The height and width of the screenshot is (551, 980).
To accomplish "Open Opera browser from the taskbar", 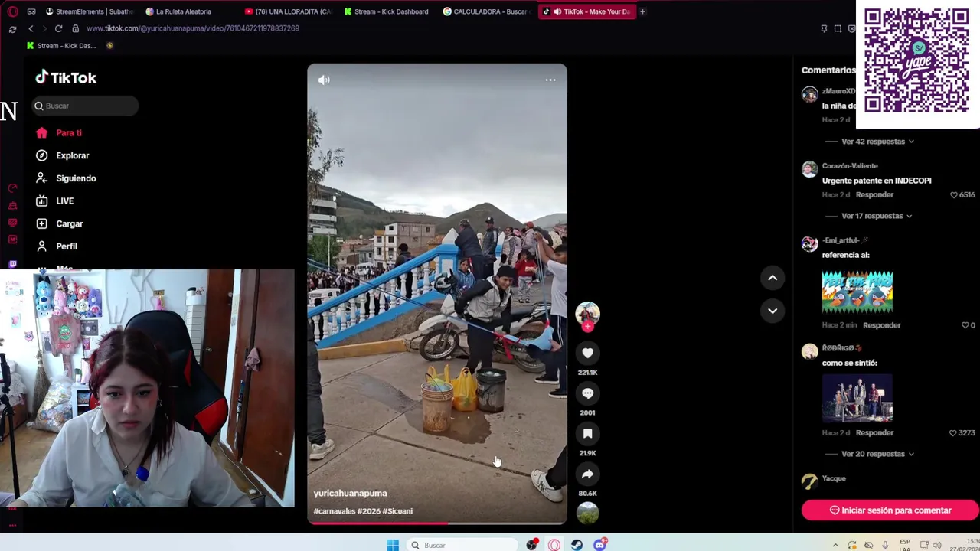I will (554, 545).
